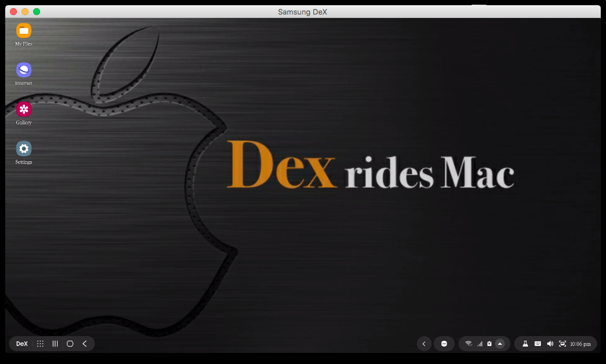Click the battery status icon
The height and width of the screenshot is (364, 606).
click(490, 344)
